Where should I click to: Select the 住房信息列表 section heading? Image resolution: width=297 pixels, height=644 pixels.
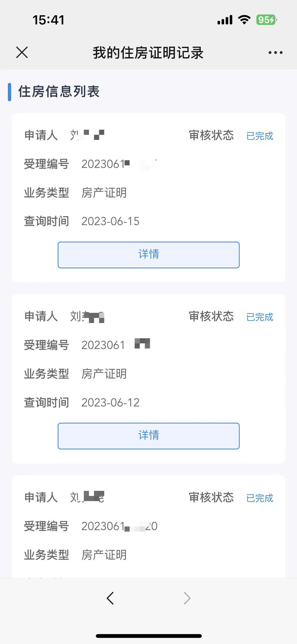tap(59, 92)
